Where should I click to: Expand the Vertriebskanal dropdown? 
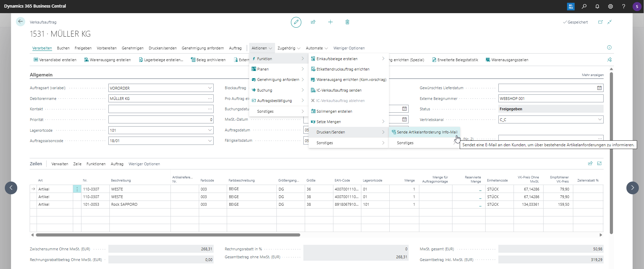[599, 120]
